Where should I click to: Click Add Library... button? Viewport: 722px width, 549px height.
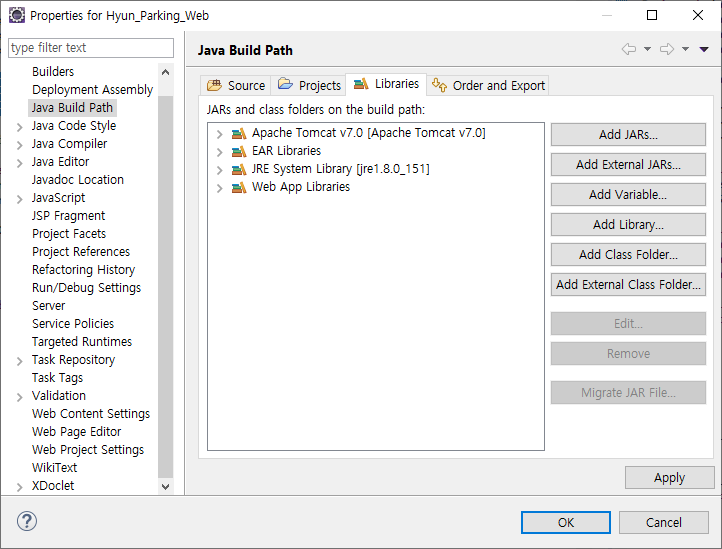(628, 224)
